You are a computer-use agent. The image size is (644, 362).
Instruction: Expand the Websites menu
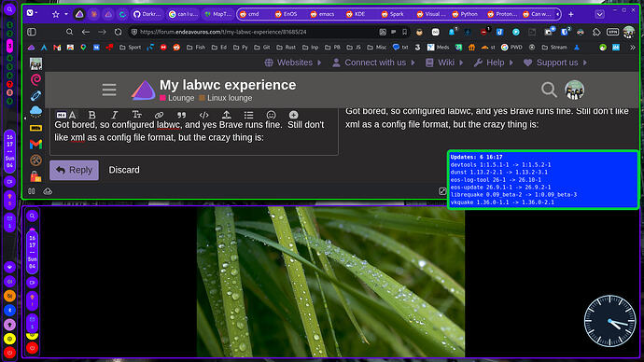pos(293,63)
